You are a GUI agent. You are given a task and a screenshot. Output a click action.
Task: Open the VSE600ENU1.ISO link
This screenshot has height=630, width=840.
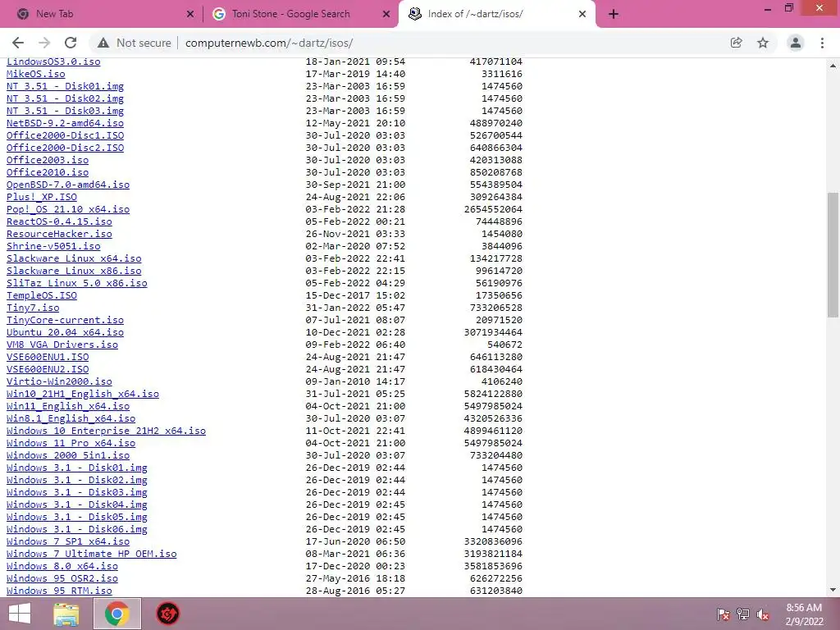point(48,358)
